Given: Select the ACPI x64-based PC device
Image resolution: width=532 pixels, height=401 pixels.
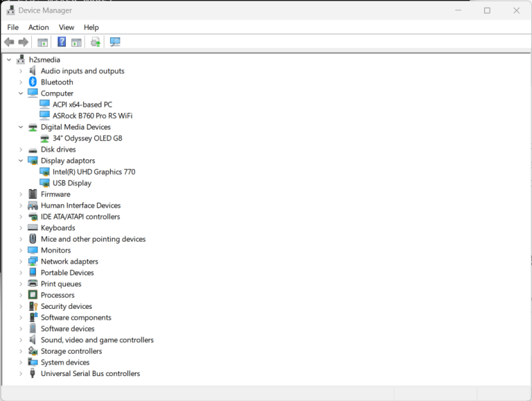Looking at the screenshot, I should (x=82, y=105).
